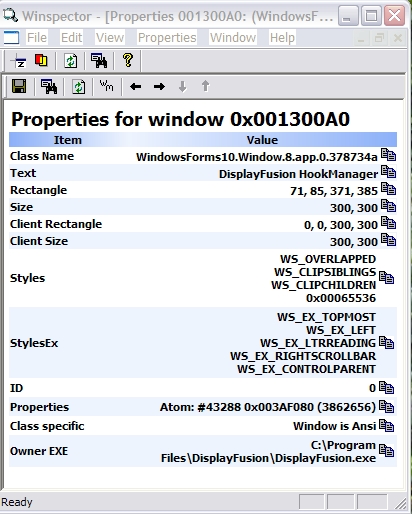The height and width of the screenshot is (514, 412).
Task: Click the Winspector title bar app icon
Action: [x=10, y=16]
